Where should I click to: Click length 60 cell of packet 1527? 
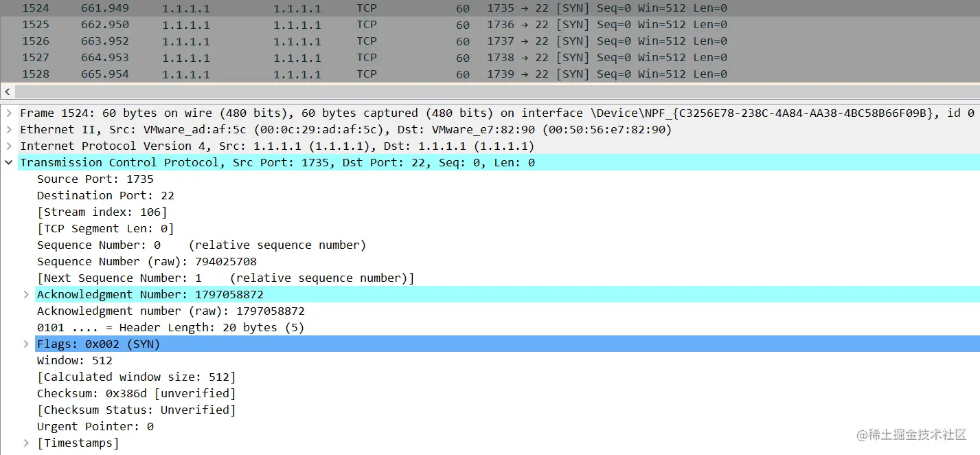click(x=463, y=58)
